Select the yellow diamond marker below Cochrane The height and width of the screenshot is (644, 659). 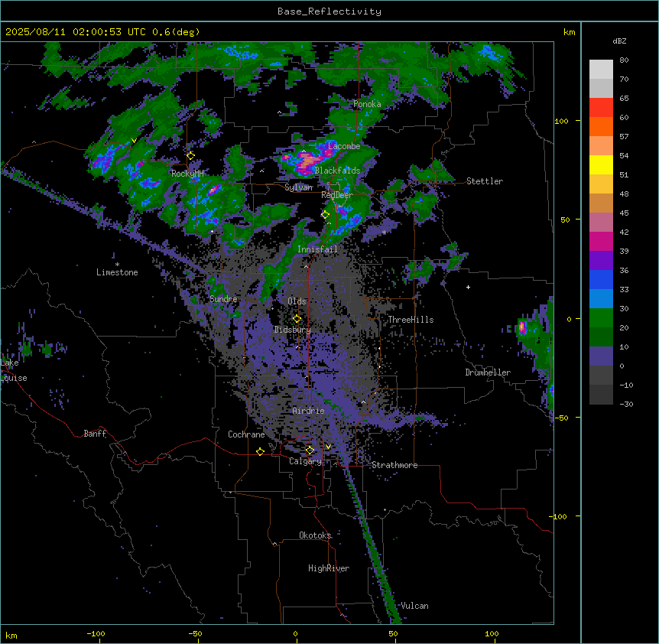point(261,451)
